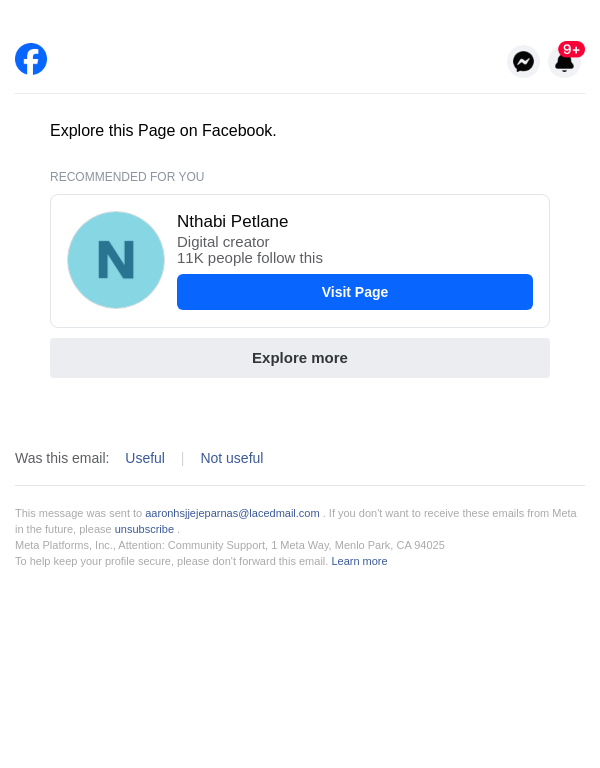
Task: Open the Messenger icon
Action: [x=523, y=61]
